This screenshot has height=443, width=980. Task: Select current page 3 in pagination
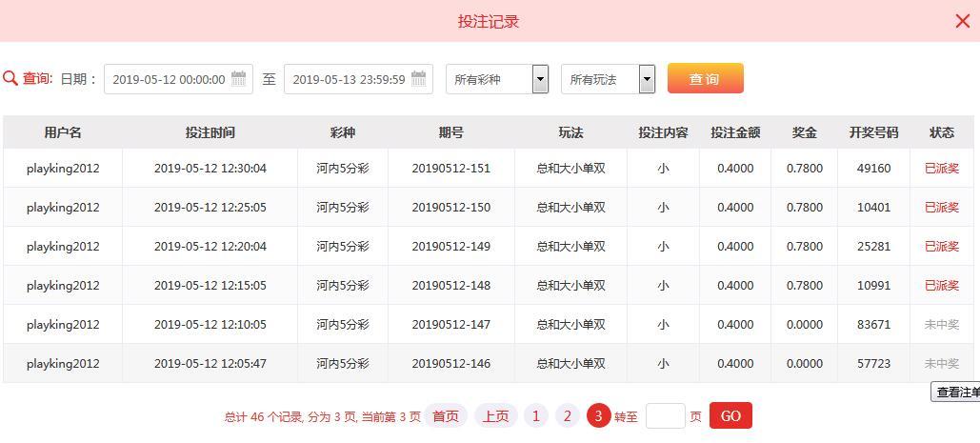click(598, 416)
